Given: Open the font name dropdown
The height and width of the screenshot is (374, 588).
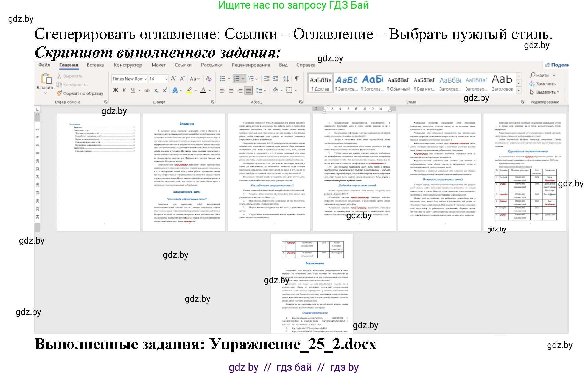Looking at the screenshot, I should tap(146, 79).
